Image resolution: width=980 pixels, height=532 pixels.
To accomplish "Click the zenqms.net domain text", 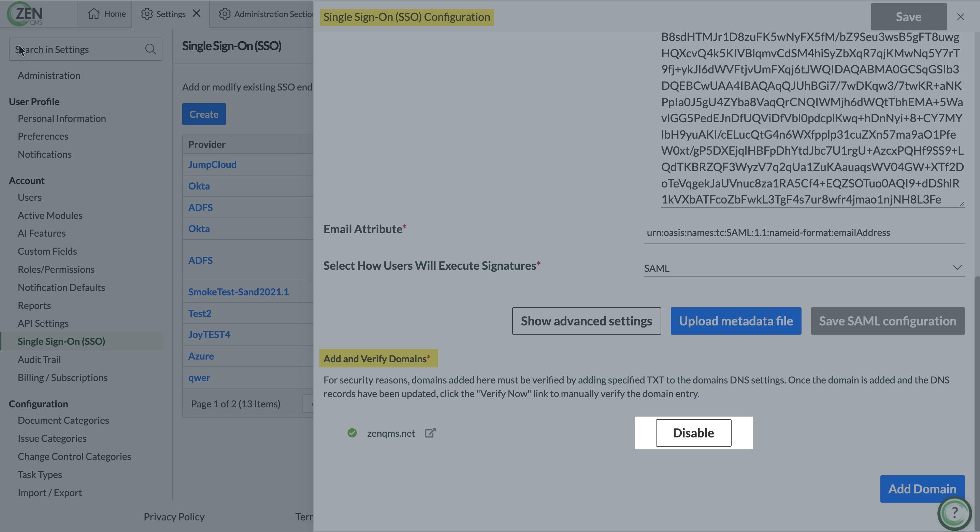I will click(x=391, y=433).
